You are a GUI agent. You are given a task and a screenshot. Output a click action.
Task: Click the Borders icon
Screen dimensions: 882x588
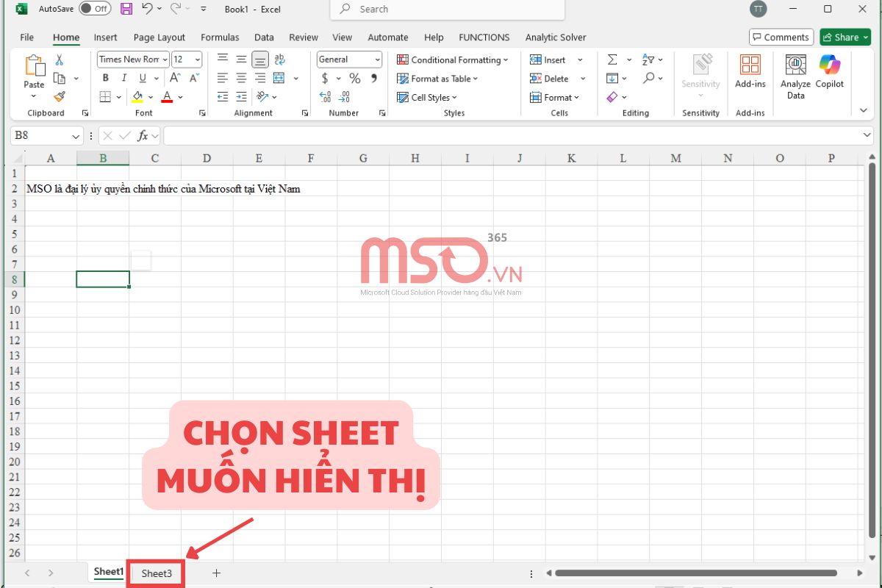point(105,97)
